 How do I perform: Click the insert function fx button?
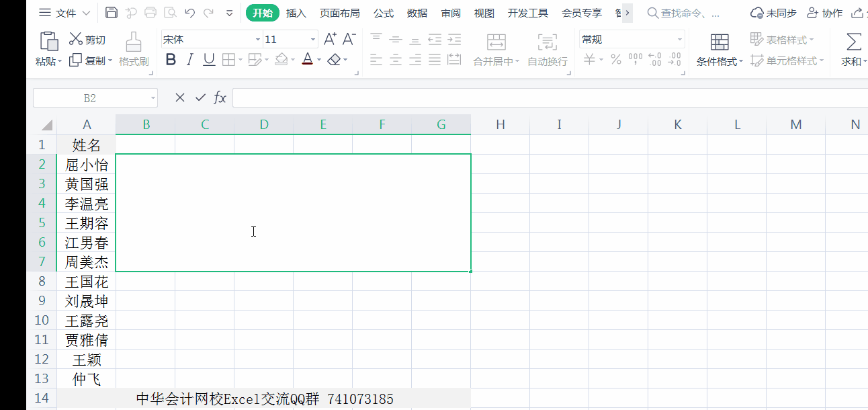(220, 98)
